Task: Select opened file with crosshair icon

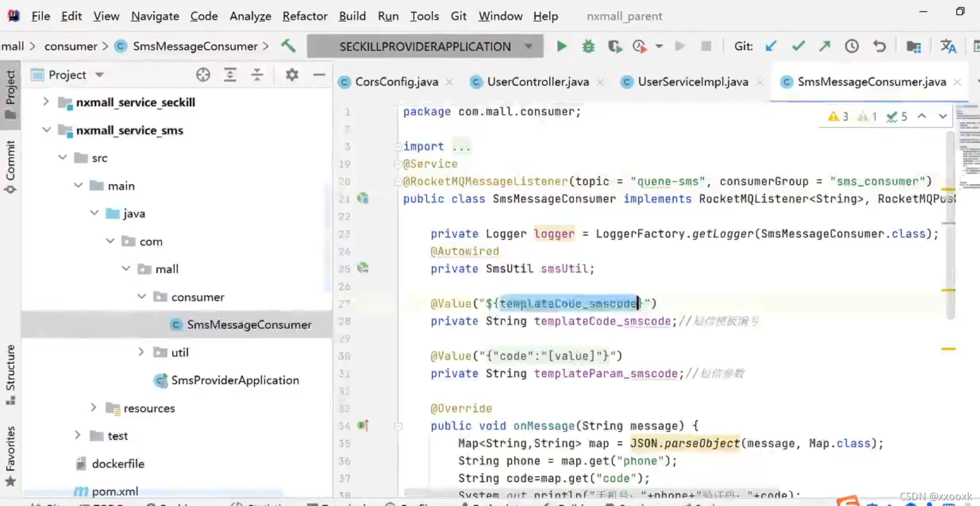Action: click(203, 75)
